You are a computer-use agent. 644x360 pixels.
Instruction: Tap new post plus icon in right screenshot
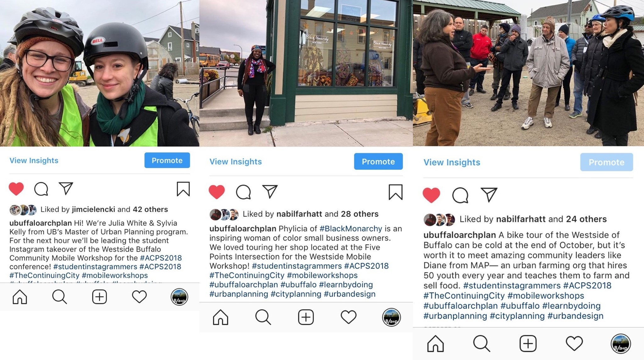[x=528, y=343]
